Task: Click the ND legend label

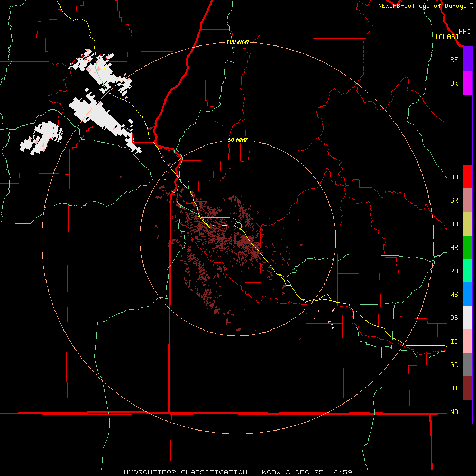Action: 454,411
